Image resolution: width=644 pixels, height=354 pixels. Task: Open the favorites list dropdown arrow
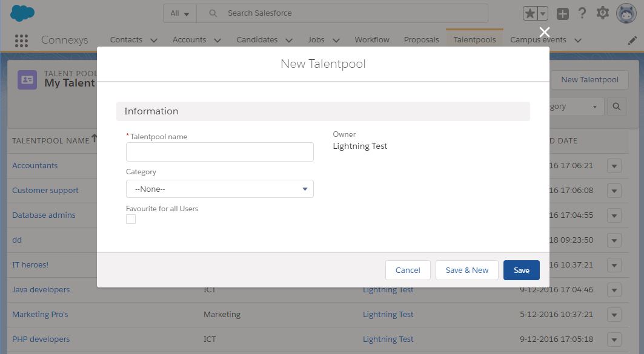(x=543, y=13)
